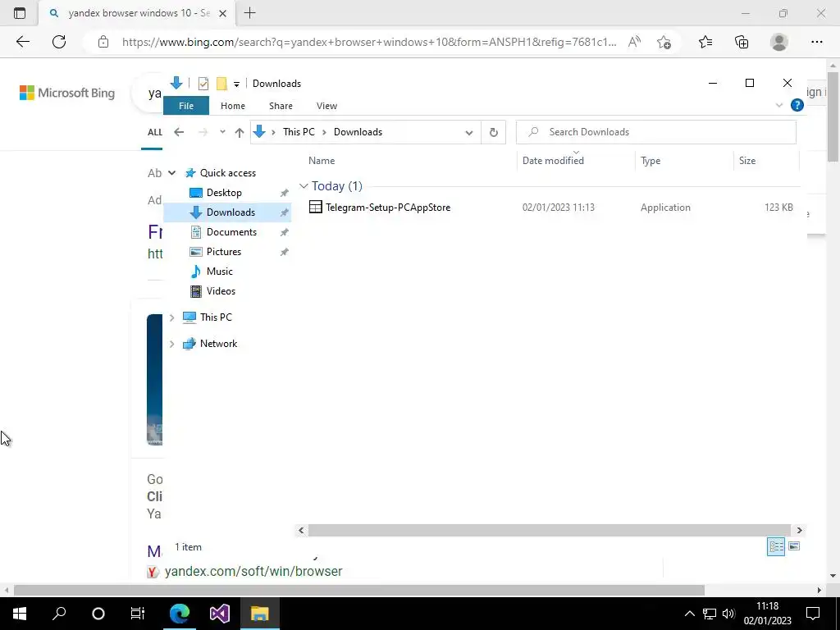The width and height of the screenshot is (840, 630).
Task: Go back in Explorer navigation
Action: pos(179,132)
